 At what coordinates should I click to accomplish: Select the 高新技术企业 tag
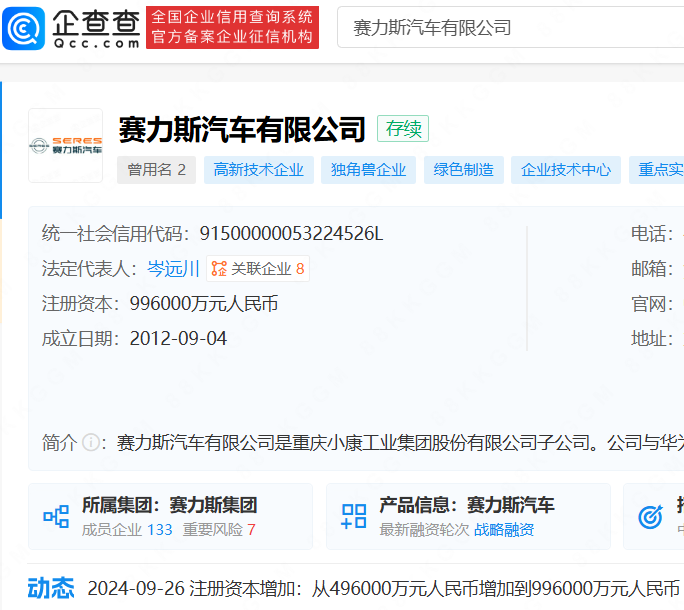pyautogui.click(x=259, y=170)
